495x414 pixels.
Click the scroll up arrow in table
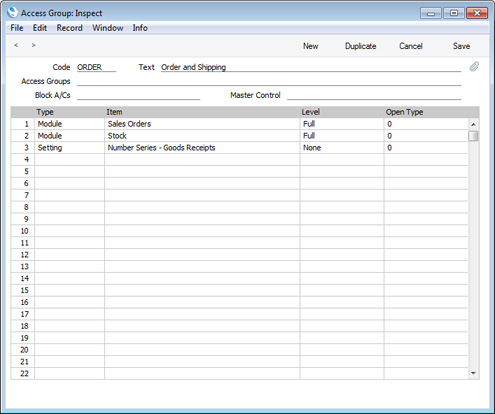[473, 124]
